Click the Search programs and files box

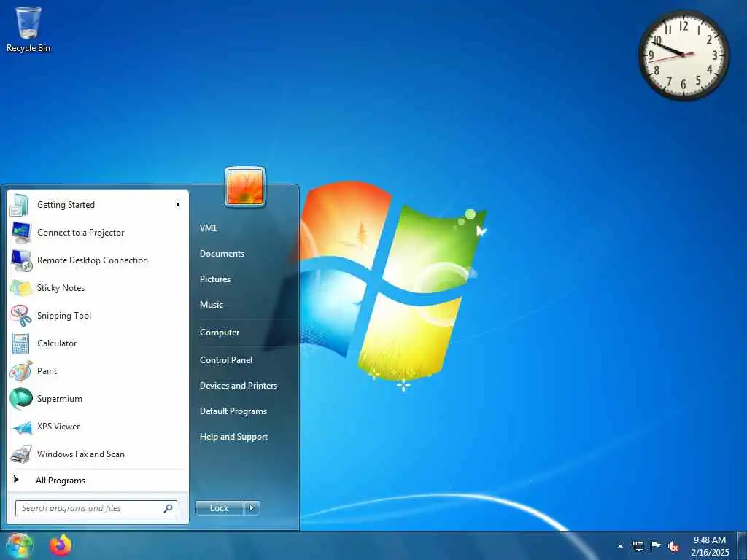click(x=96, y=508)
